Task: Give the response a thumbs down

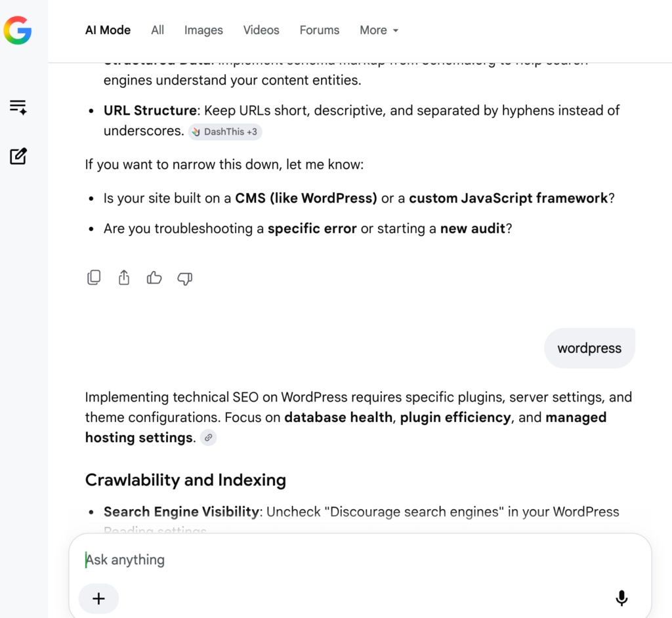Action: coord(184,279)
